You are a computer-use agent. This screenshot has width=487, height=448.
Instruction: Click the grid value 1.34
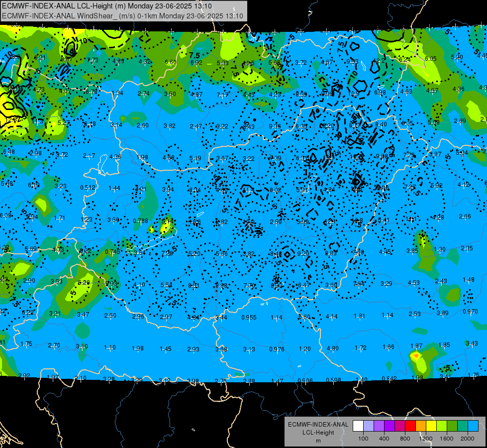117,93
